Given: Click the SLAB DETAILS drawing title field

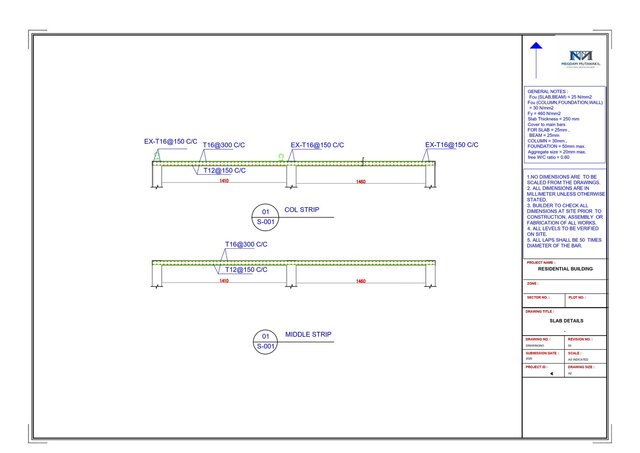Looking at the screenshot, I should [x=565, y=321].
